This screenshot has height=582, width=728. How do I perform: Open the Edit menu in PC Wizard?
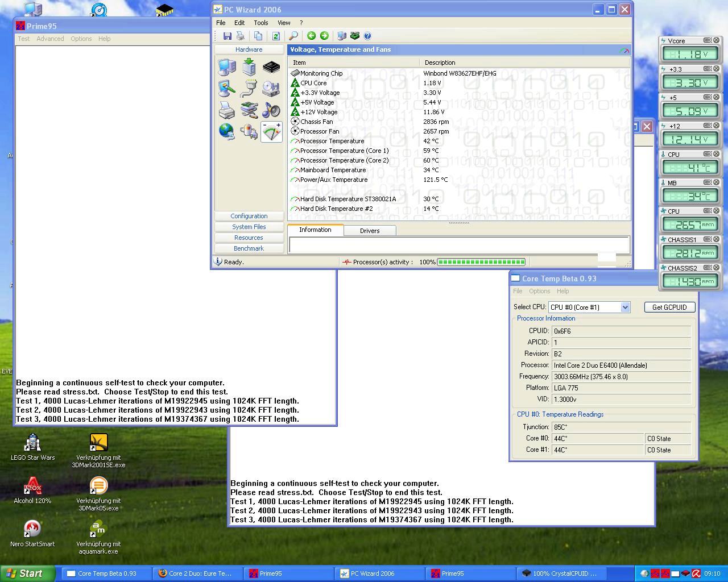pyautogui.click(x=239, y=23)
